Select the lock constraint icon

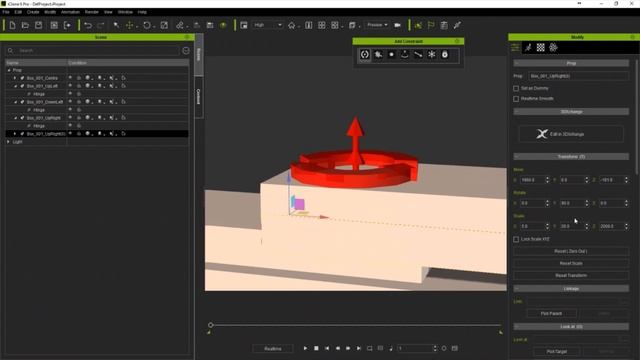click(x=444, y=55)
